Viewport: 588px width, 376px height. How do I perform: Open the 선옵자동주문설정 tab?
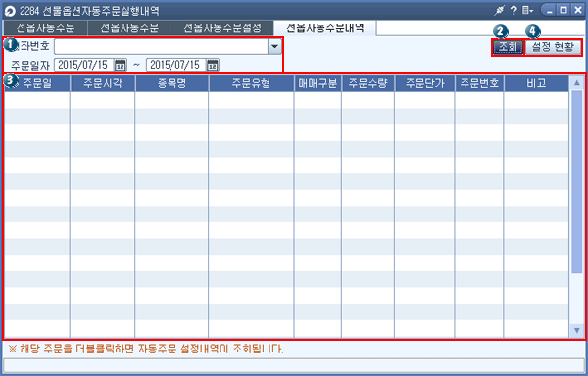coord(222,28)
